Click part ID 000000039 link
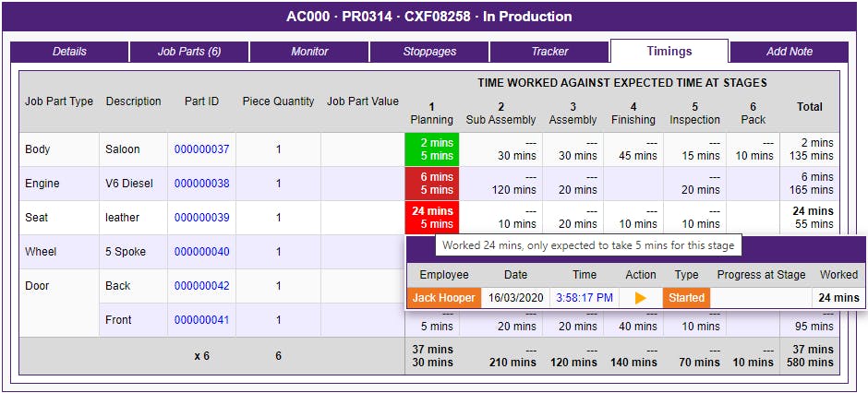868x393 pixels. tap(201, 218)
